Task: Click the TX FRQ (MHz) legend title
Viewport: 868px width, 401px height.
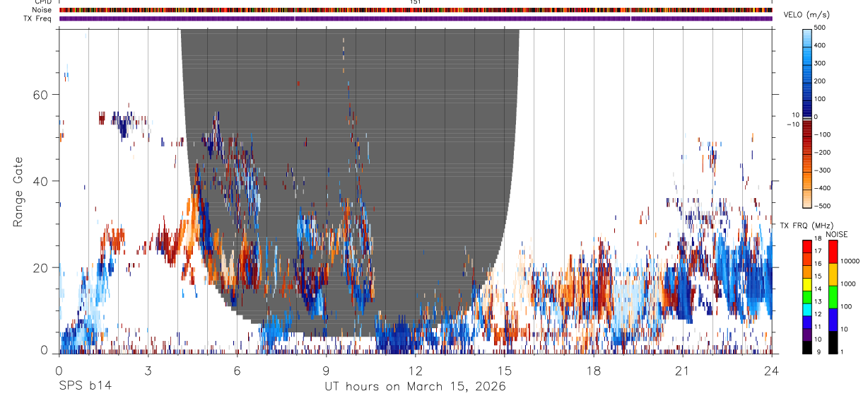Action: coord(807,225)
